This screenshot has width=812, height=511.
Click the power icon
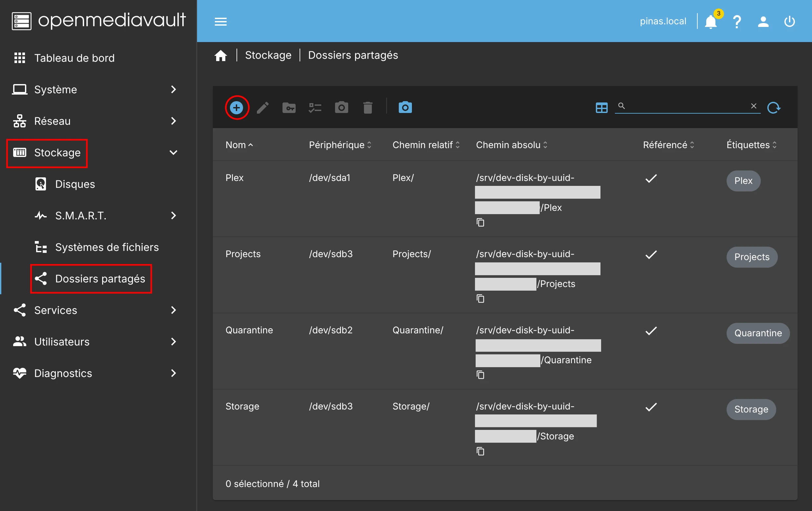coord(789,22)
